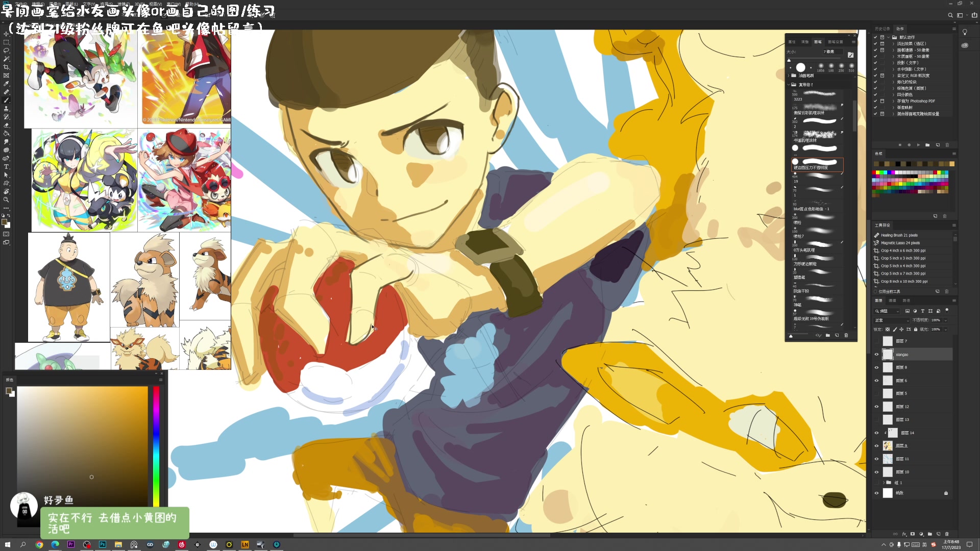Select the Type tool
The height and width of the screenshot is (551, 980).
pos(6,167)
